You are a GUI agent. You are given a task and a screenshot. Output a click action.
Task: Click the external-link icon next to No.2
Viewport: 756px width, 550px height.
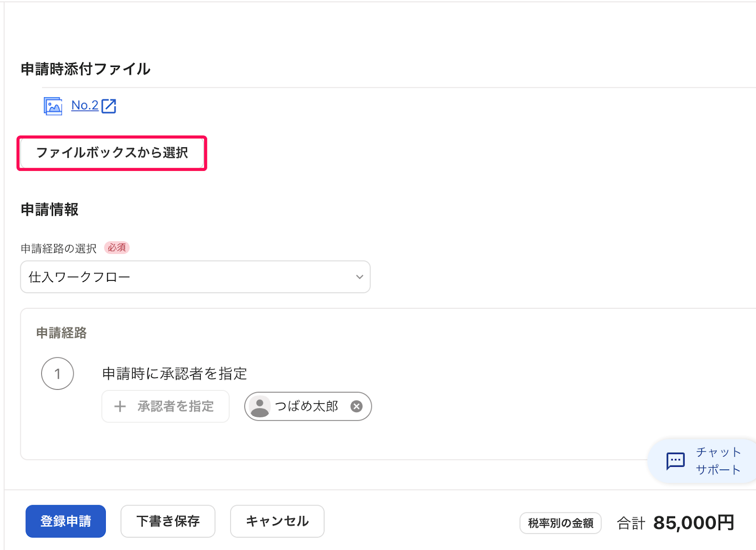[109, 106]
